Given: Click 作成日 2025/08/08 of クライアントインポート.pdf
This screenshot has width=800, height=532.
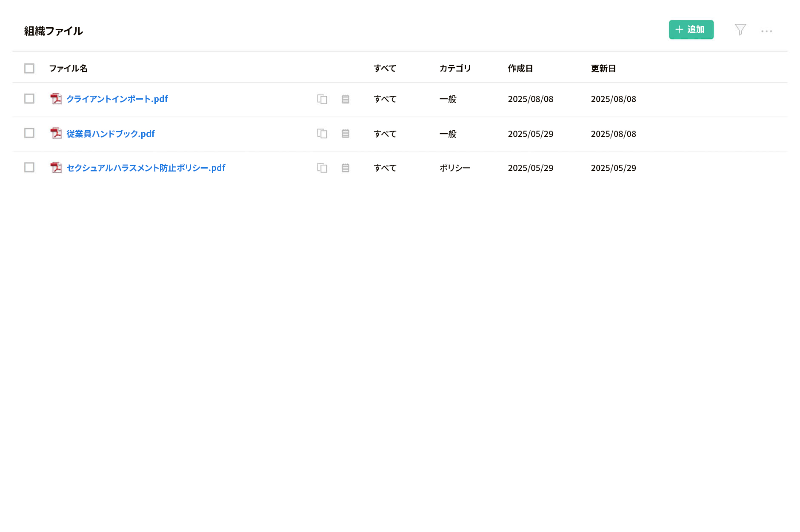Looking at the screenshot, I should tap(531, 99).
